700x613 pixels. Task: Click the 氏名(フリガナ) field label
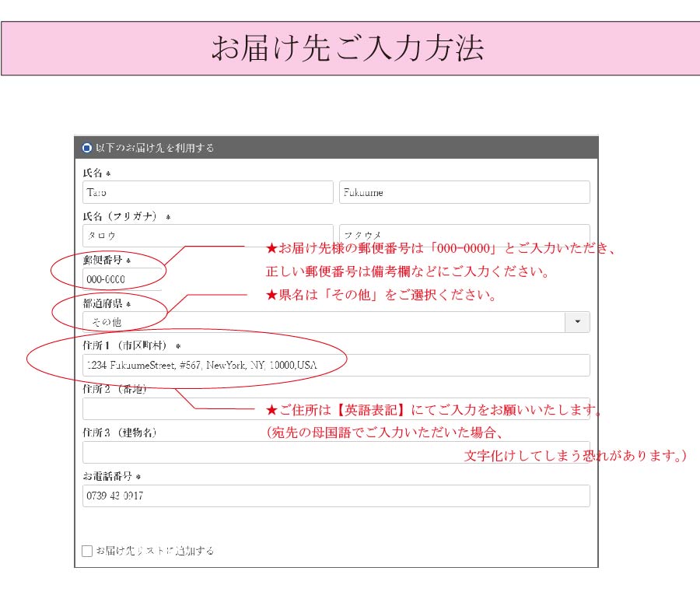tap(123, 216)
